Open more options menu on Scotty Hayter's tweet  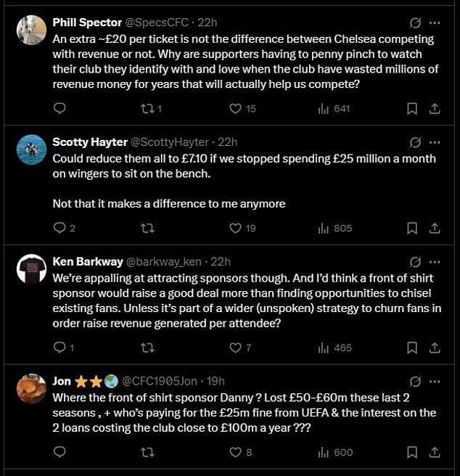(x=435, y=142)
